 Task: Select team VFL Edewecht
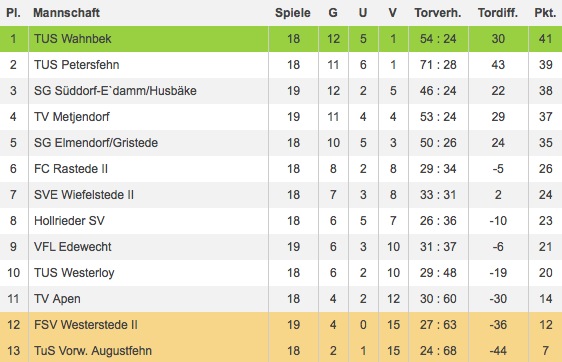[73, 247]
